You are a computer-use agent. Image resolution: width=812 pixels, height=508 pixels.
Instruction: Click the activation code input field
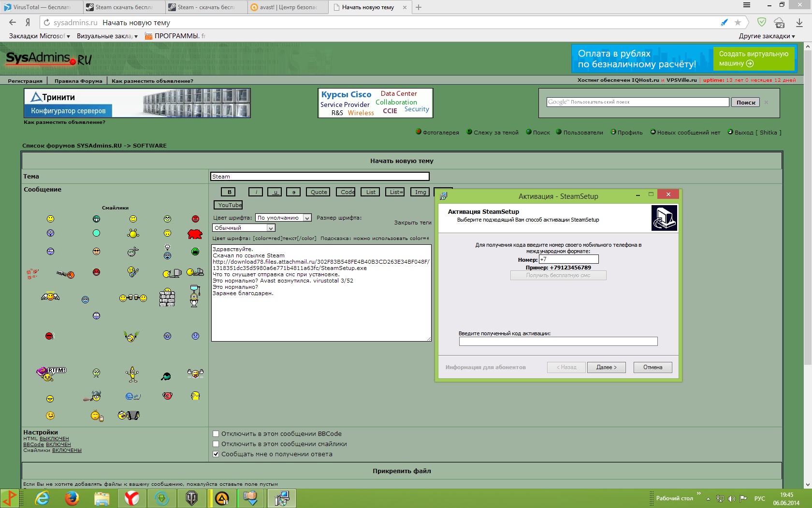pyautogui.click(x=558, y=342)
